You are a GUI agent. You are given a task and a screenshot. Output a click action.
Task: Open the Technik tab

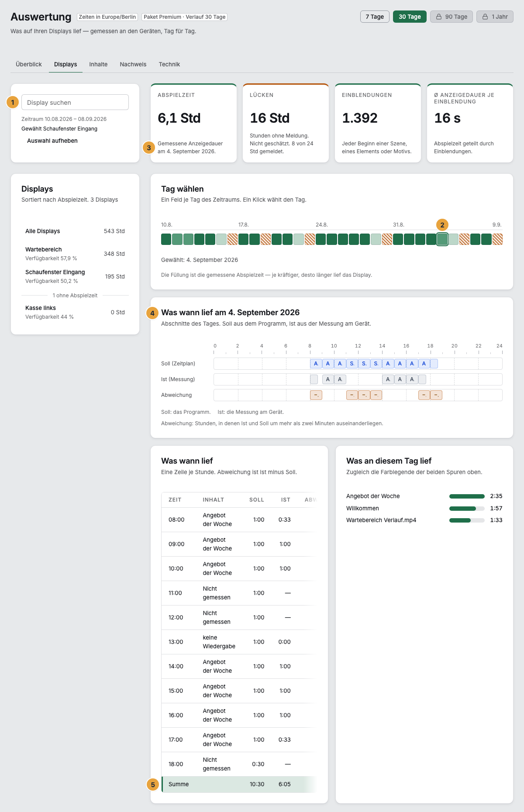click(169, 64)
